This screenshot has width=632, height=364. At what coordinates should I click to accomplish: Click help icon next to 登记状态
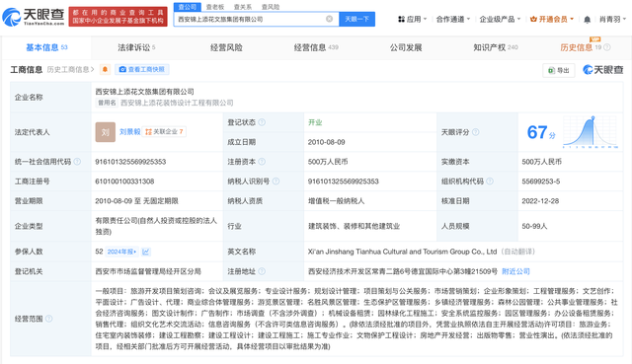click(x=262, y=122)
